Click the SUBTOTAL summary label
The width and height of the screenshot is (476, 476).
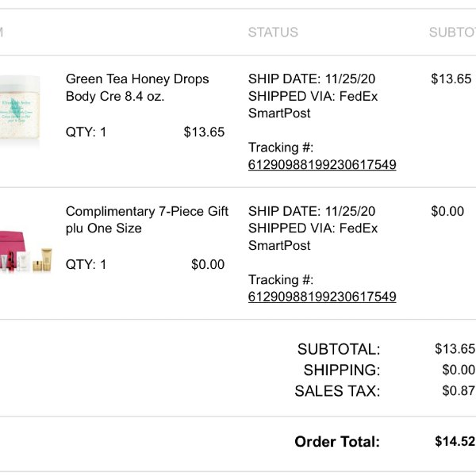coord(339,349)
